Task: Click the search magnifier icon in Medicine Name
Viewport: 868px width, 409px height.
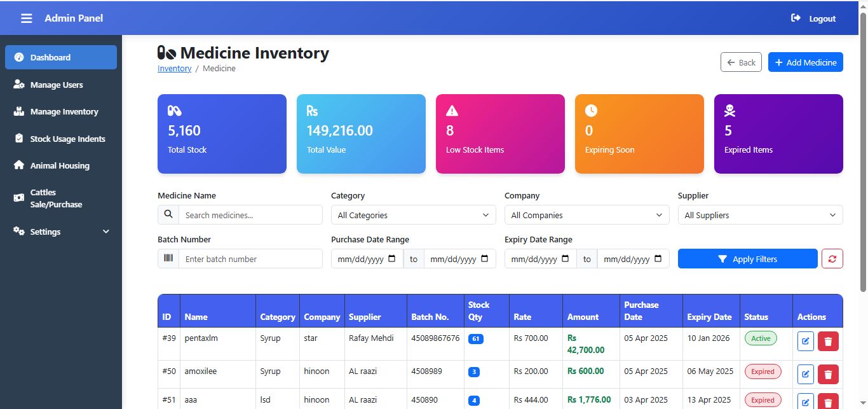Action: (168, 215)
